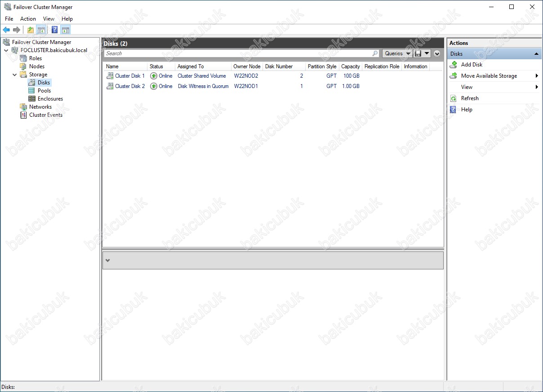Collapse the Disks section arrow in Actions pane
543x392 pixels.
click(x=536, y=54)
